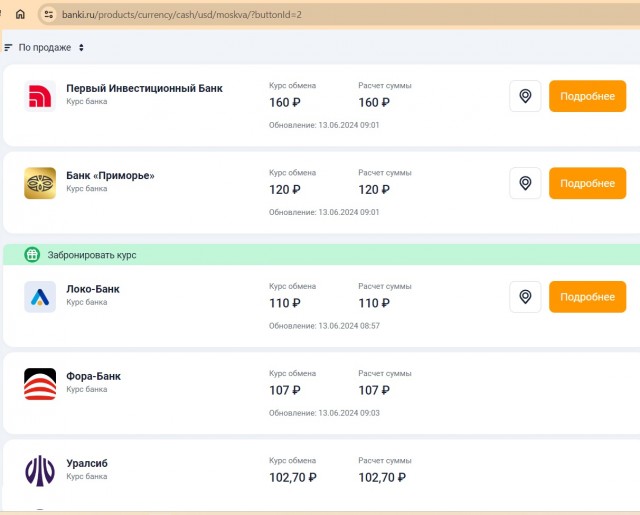Click 'Обновление: 13.06.2024 09:03' timestamp

point(324,413)
